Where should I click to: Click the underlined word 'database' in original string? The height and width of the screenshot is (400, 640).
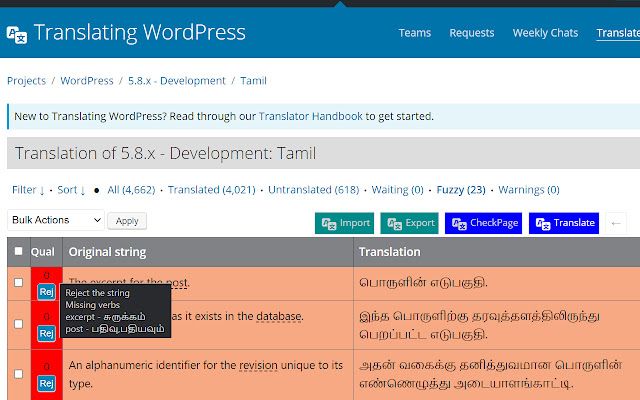[279, 316]
